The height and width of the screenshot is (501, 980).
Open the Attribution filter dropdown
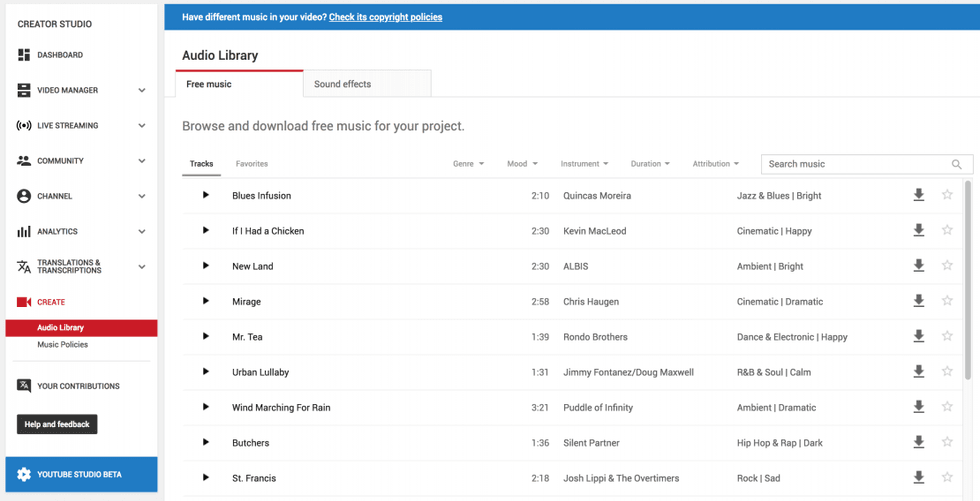pos(716,164)
